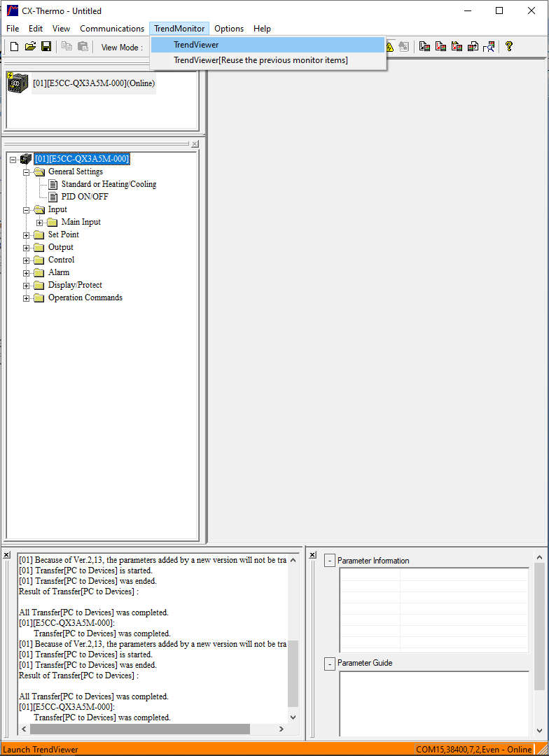Select Standard or Heating/Cooling parameter

(x=109, y=184)
